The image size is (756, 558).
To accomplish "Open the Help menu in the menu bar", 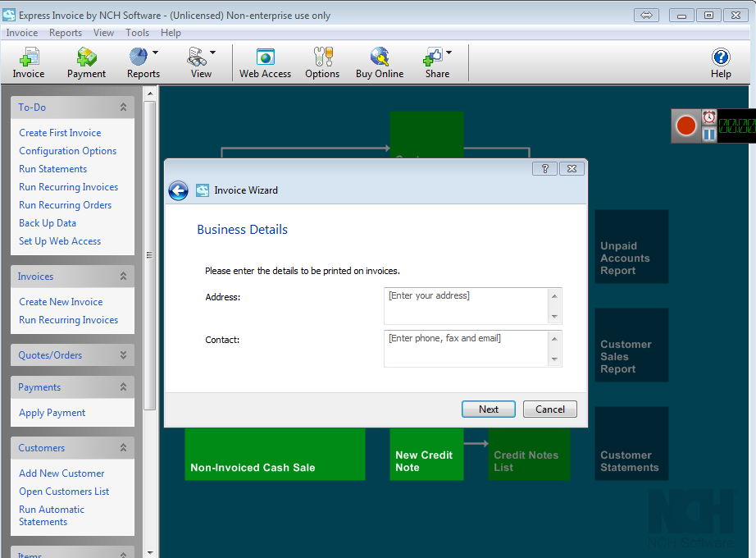I will [x=171, y=33].
